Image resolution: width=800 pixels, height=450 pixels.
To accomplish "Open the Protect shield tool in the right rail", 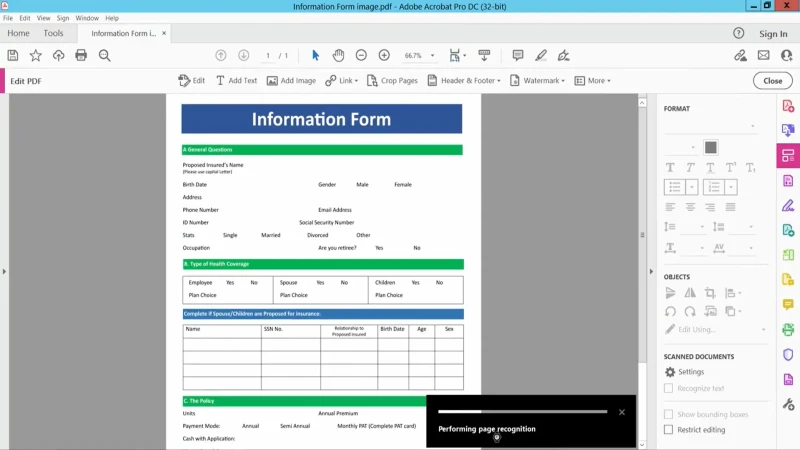I will [x=788, y=355].
